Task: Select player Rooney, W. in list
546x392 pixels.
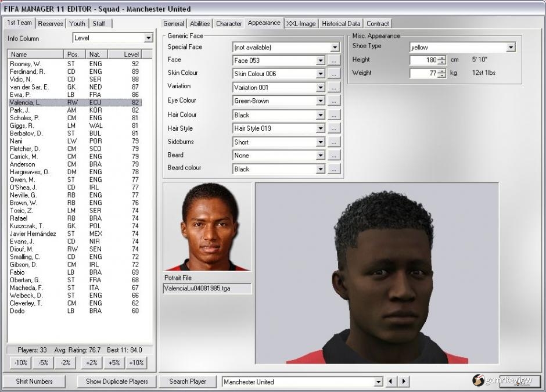Action: 75,64
